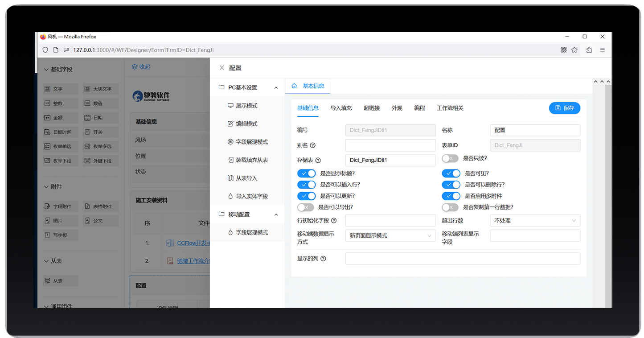Switch to the 外观 tab
This screenshot has width=644, height=338.
point(397,108)
